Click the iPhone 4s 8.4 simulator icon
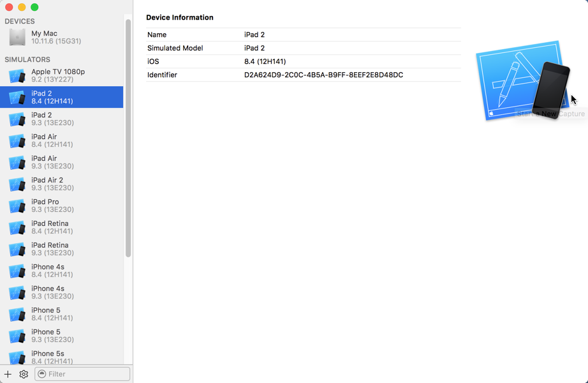 17,271
